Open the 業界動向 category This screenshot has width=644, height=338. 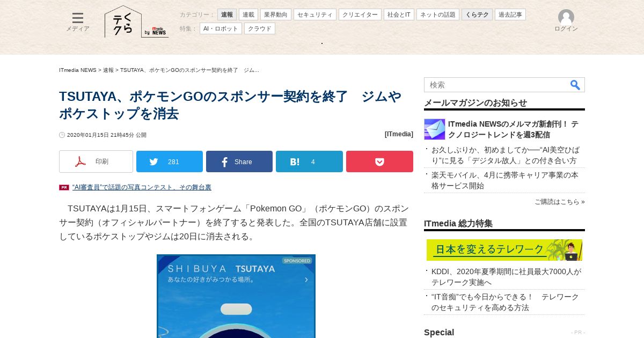tap(276, 14)
